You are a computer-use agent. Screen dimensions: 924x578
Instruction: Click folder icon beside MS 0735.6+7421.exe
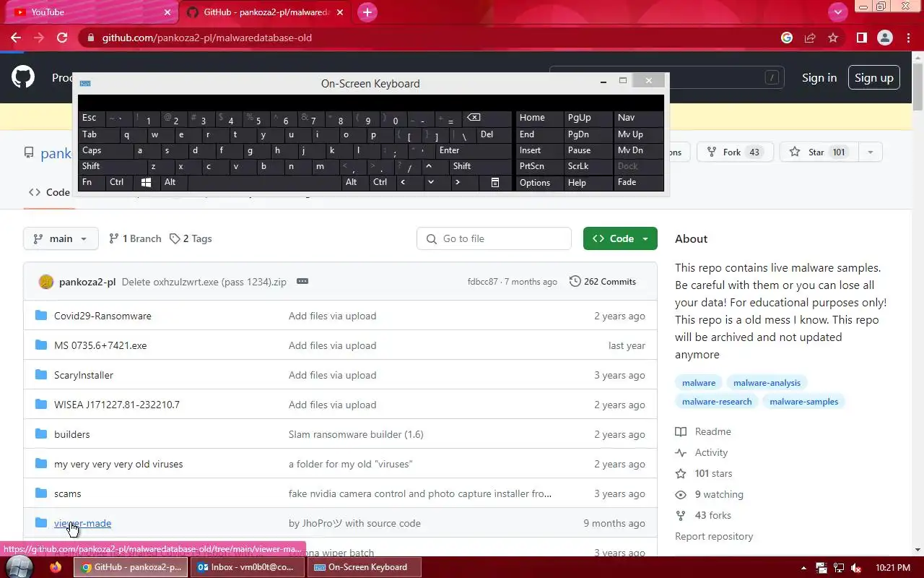pyautogui.click(x=41, y=345)
